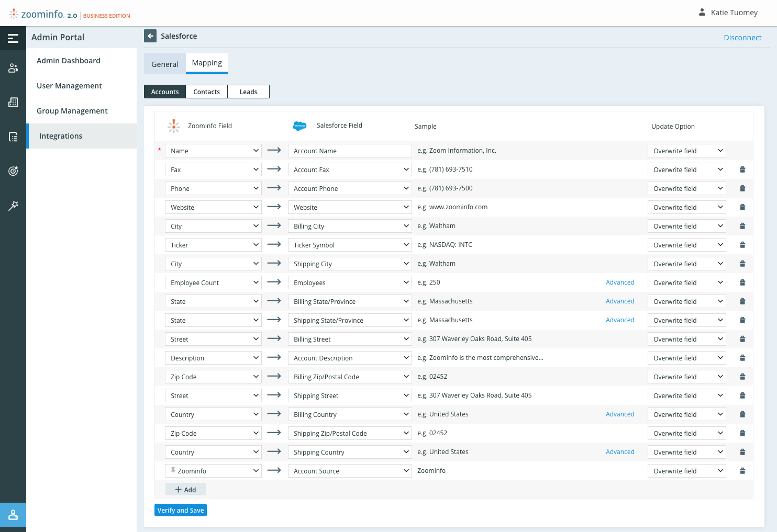This screenshot has height=532, width=777.
Task: Open Advanced settings for Billing Country
Action: [x=620, y=414]
